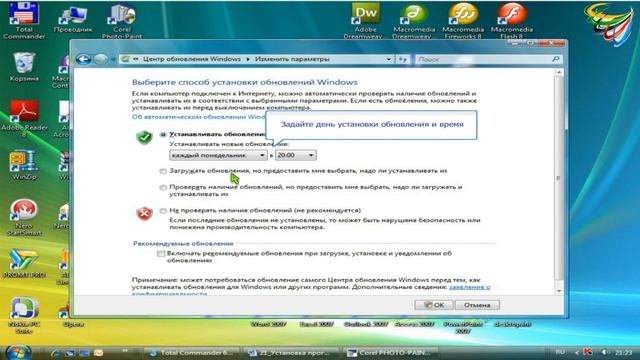Switch to Corel PHOTO-PAINT taskbar button
Viewport: 640px width, 360px height.
tap(391, 353)
